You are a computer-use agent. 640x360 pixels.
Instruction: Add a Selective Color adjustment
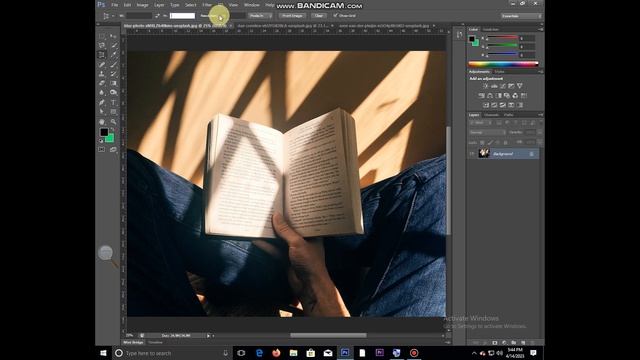click(x=511, y=105)
